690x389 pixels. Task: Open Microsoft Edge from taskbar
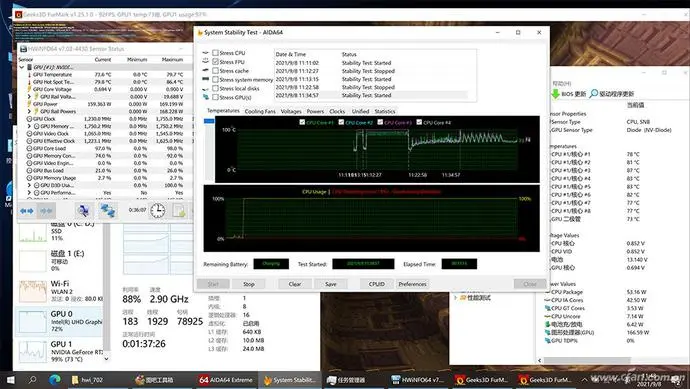tap(55, 380)
